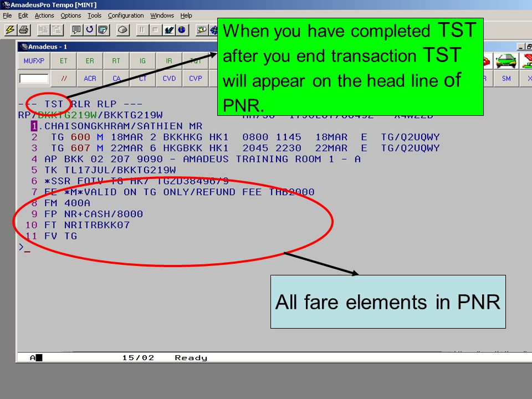The height and width of the screenshot is (399, 532).
Task: Click the greyed paste clipboard icon
Action: 57,30
